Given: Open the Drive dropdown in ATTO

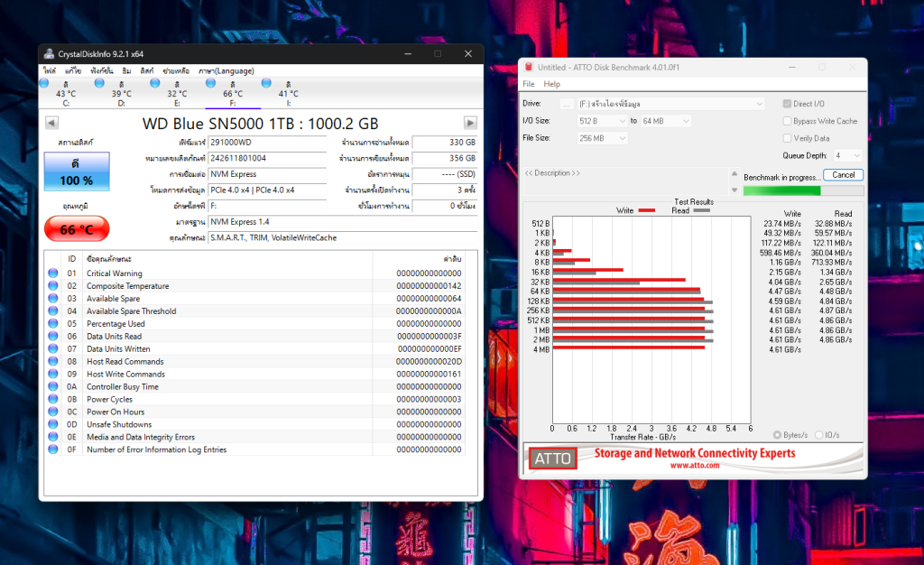Looking at the screenshot, I should tap(670, 104).
